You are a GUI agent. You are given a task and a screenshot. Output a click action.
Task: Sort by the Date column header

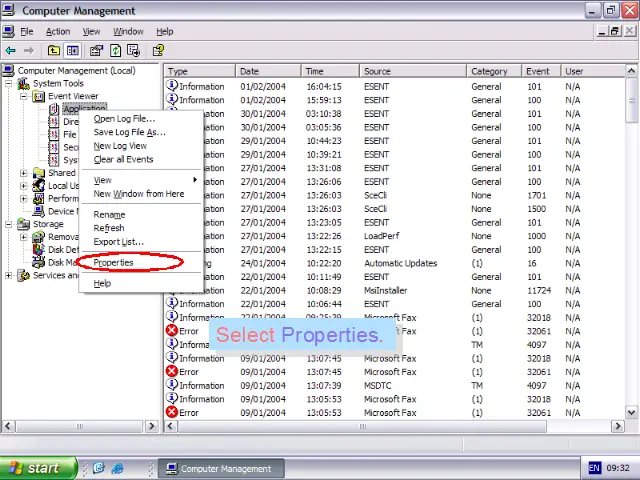[x=268, y=71]
